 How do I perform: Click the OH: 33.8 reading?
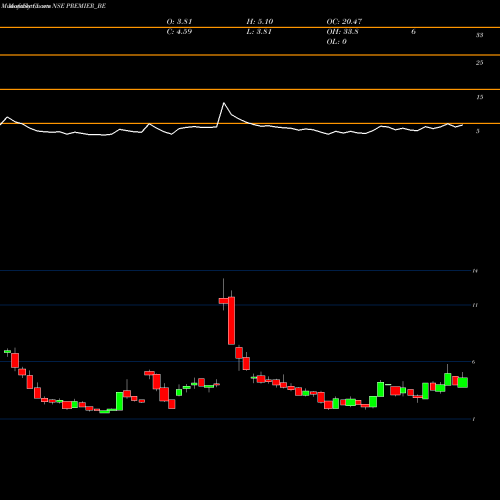pos(342,32)
